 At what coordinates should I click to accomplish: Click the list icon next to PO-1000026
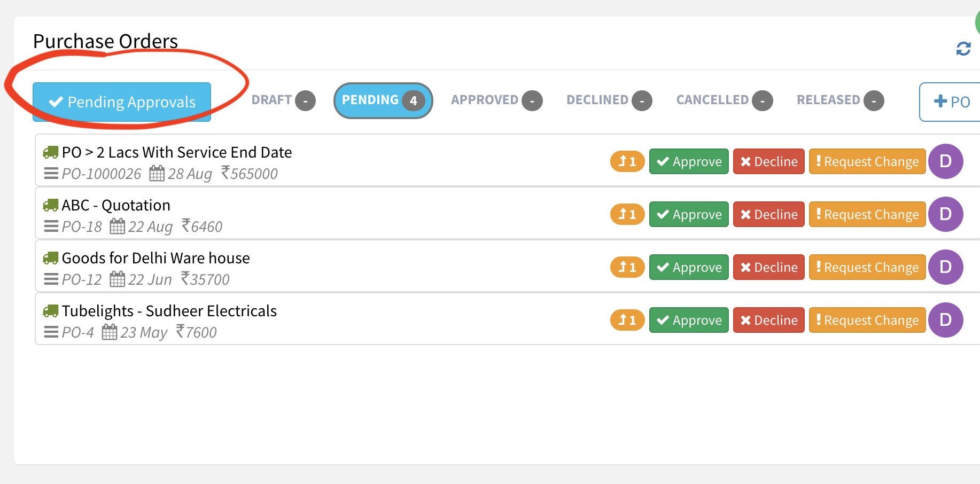point(51,174)
